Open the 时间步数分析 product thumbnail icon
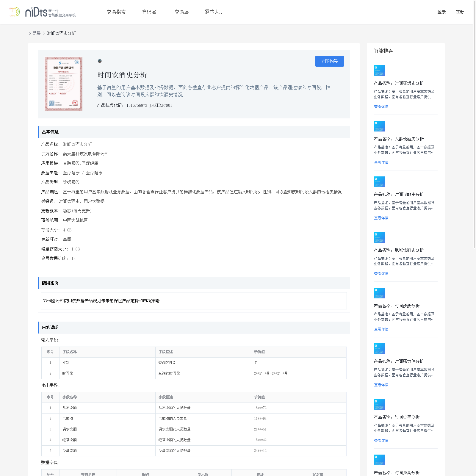This screenshot has height=476, width=476. pos(379,293)
